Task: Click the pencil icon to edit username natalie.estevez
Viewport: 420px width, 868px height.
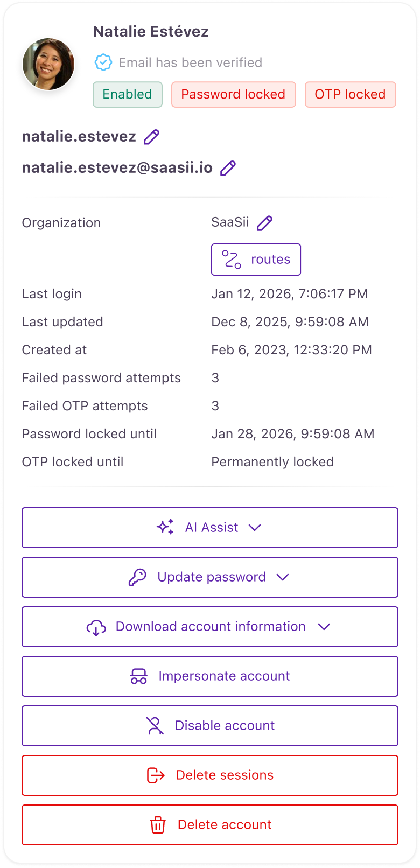Action: 151,137
